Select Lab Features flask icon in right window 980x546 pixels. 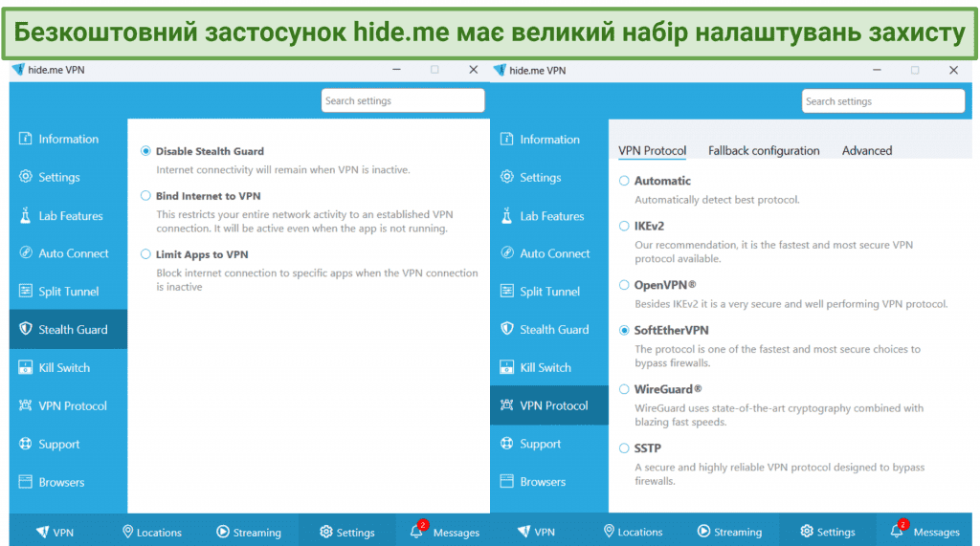[x=507, y=215]
